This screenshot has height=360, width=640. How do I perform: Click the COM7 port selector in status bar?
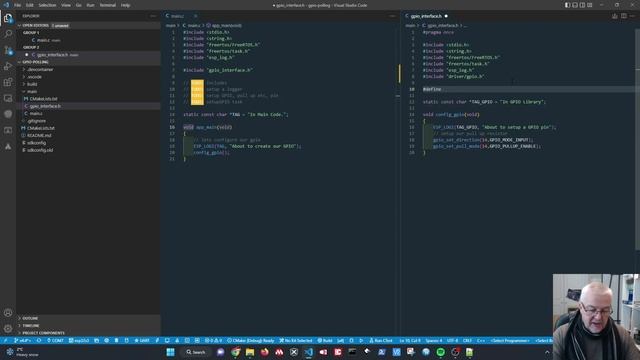(55, 340)
